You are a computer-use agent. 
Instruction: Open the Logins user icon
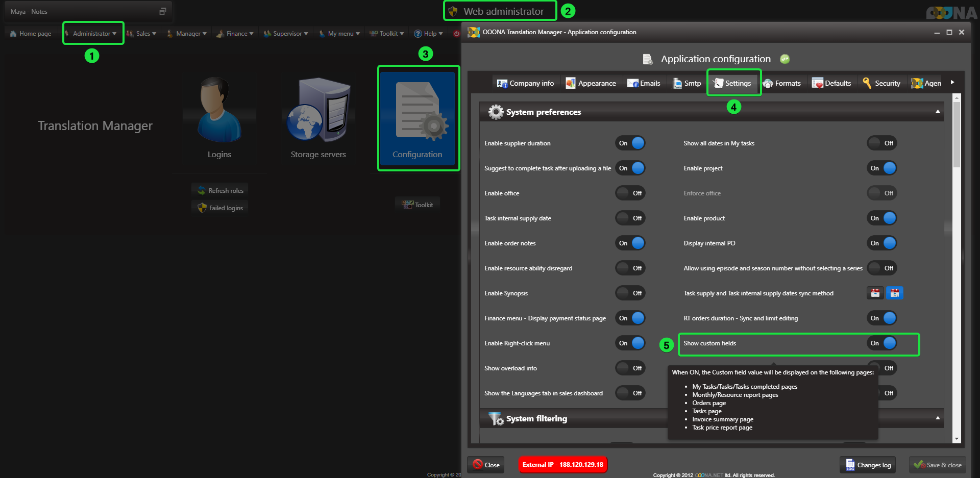point(219,110)
